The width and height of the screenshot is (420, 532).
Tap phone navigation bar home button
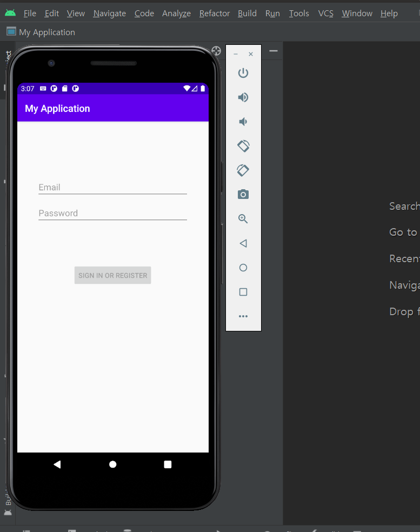[112, 464]
